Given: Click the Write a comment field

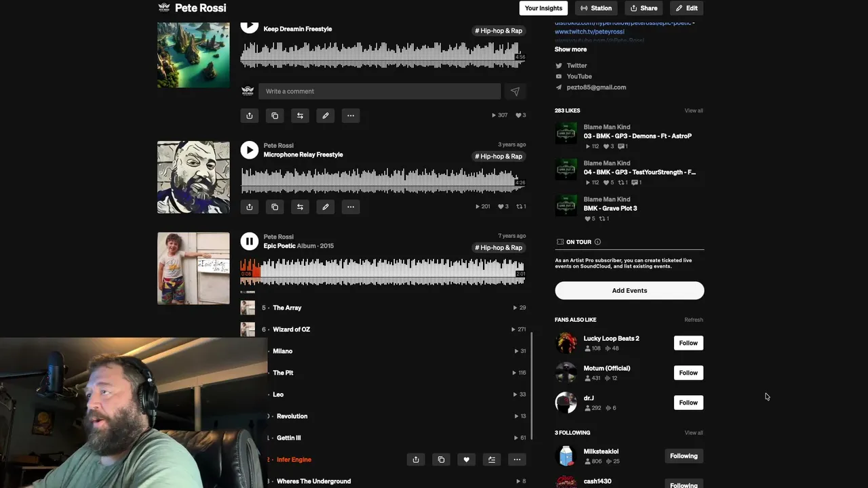Looking at the screenshot, I should 380,91.
